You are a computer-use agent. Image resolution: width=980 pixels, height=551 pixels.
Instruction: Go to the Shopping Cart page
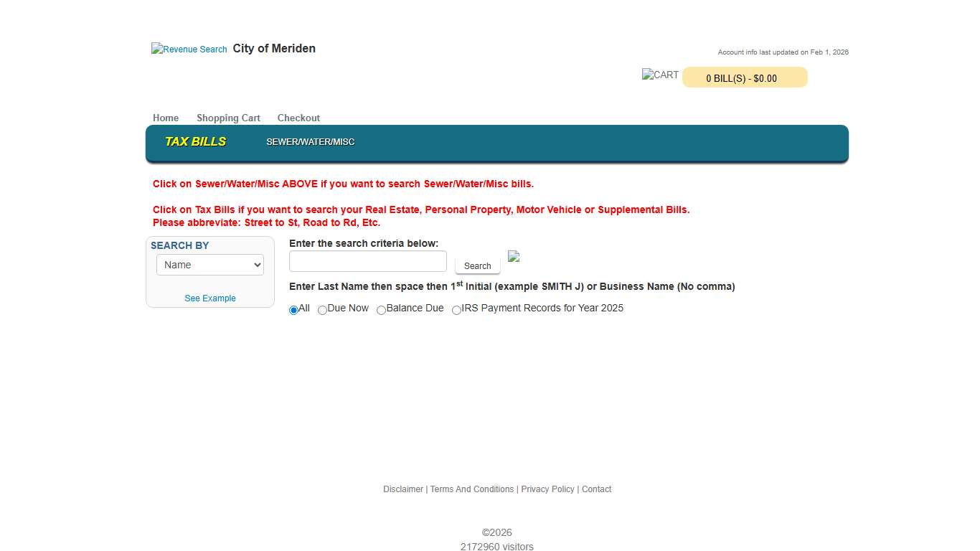pos(228,118)
